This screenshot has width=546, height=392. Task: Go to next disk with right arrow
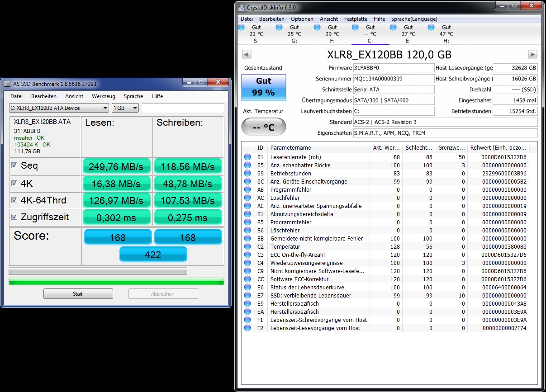click(x=532, y=54)
